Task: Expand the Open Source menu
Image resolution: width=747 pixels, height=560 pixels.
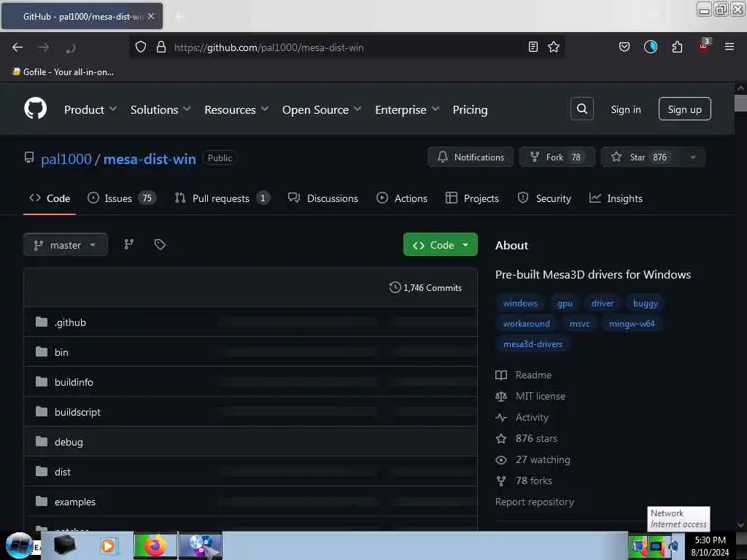Action: click(x=322, y=109)
